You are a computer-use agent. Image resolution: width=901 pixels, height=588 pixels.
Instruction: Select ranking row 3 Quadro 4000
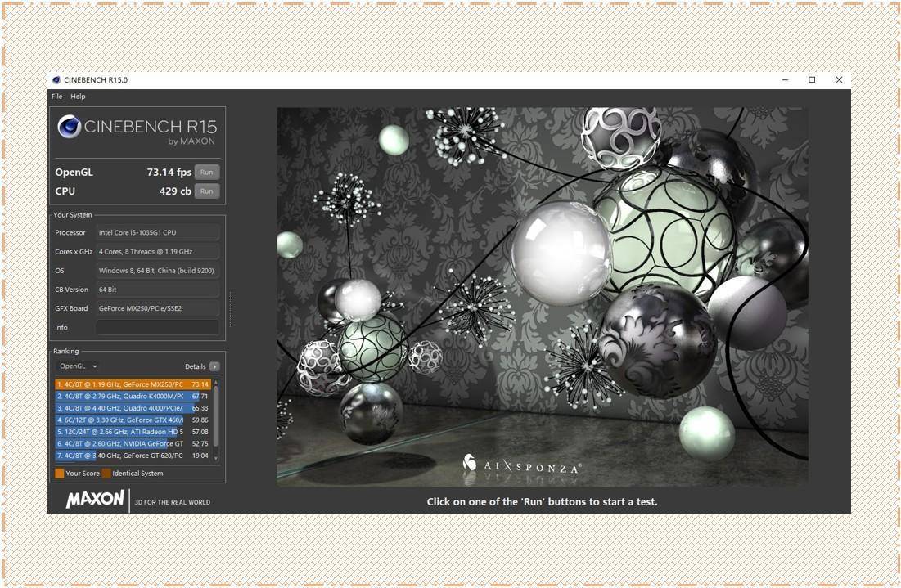coord(133,408)
